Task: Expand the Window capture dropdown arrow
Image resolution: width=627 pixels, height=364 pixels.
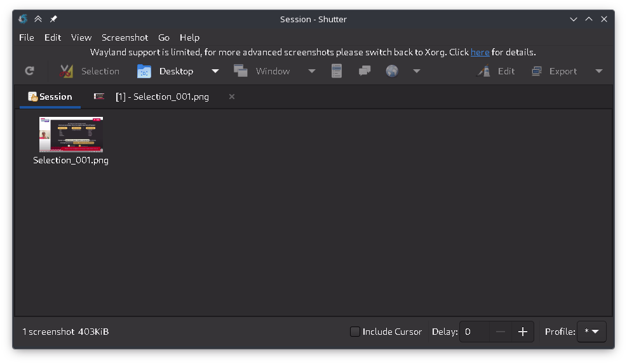Action: tap(312, 71)
